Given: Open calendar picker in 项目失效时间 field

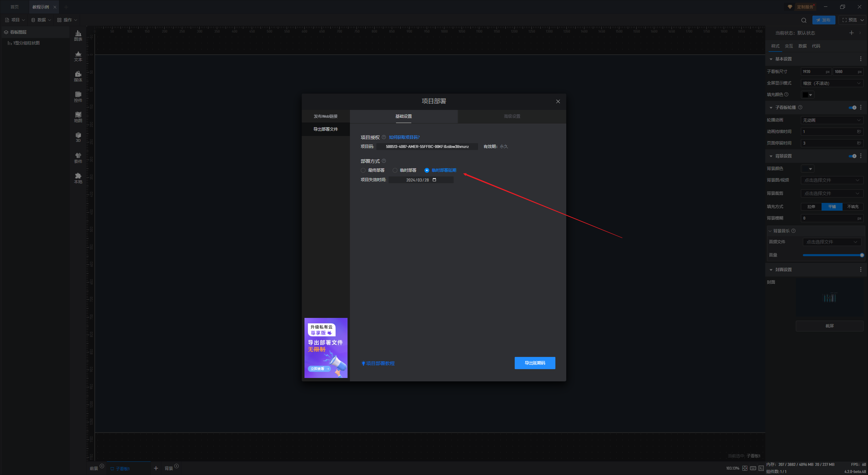Looking at the screenshot, I should coord(434,180).
